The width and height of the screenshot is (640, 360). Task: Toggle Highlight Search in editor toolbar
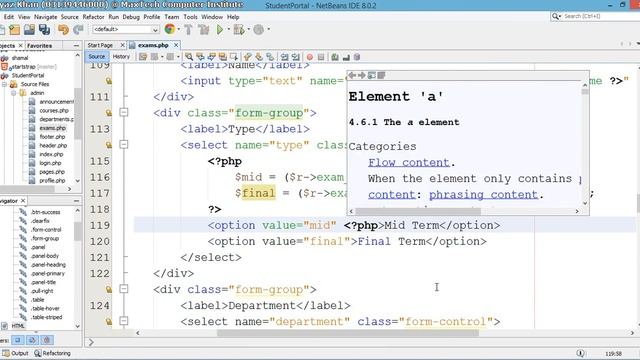coord(222,57)
